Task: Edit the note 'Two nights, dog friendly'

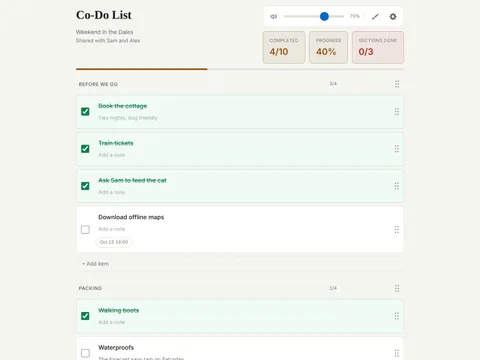Action: (128, 118)
